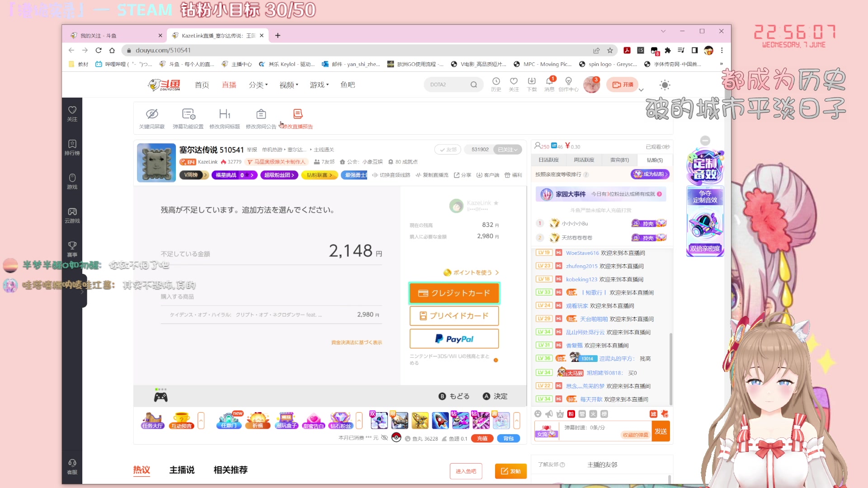Click the danmaku chat input field
This screenshot has width=868, height=488.
coord(606,431)
